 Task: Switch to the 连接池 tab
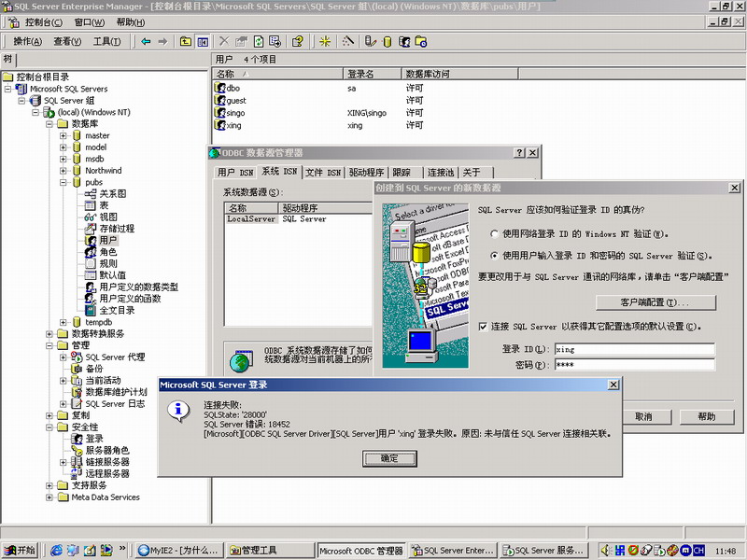tap(441, 173)
